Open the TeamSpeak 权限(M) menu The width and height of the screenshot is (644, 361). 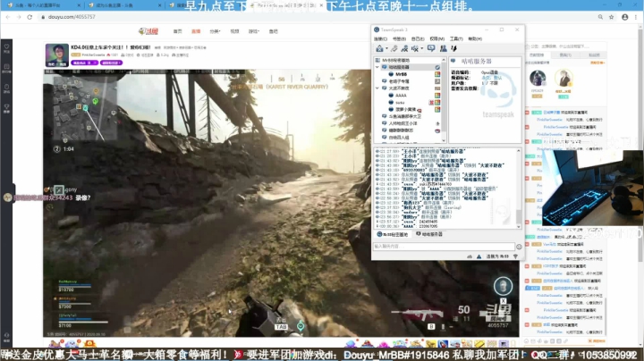(x=437, y=39)
